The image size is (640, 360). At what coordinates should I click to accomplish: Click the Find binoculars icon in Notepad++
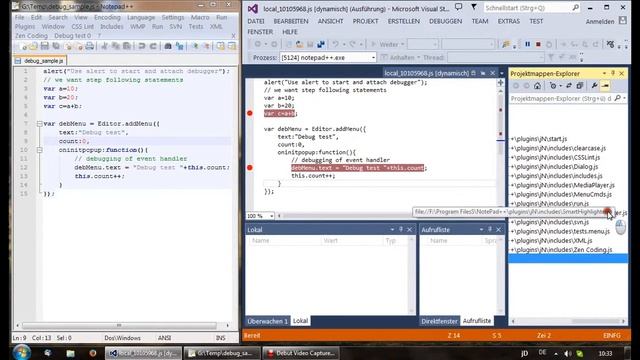(x=168, y=46)
